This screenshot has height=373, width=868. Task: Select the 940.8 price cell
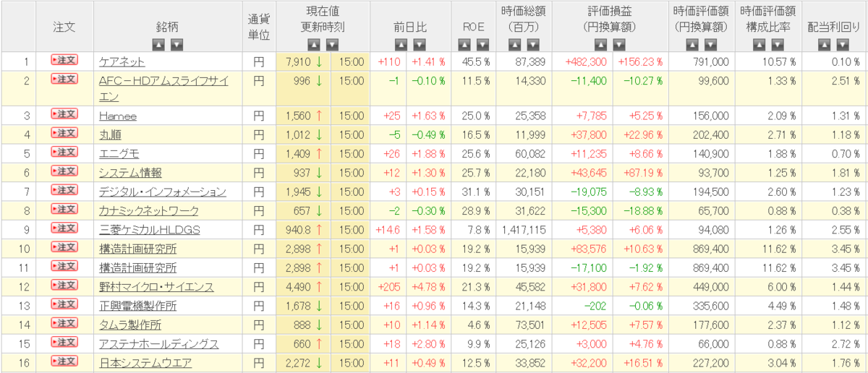pyautogui.click(x=304, y=229)
